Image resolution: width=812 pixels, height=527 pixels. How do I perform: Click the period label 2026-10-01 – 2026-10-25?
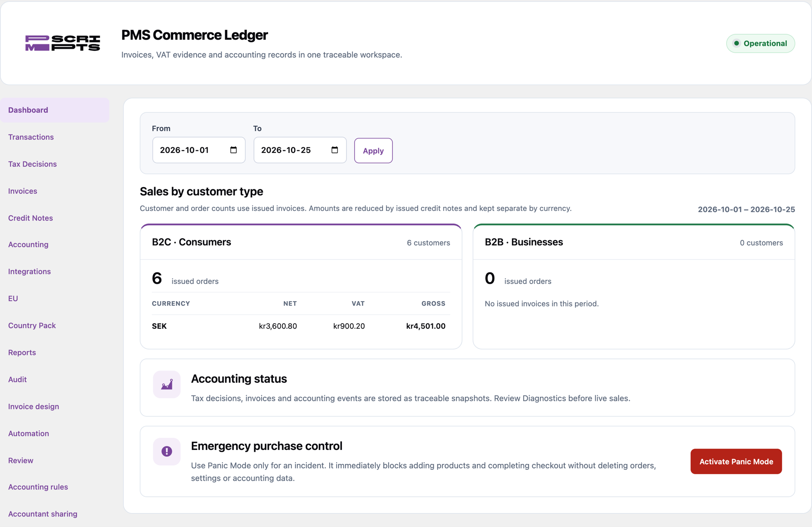point(746,209)
